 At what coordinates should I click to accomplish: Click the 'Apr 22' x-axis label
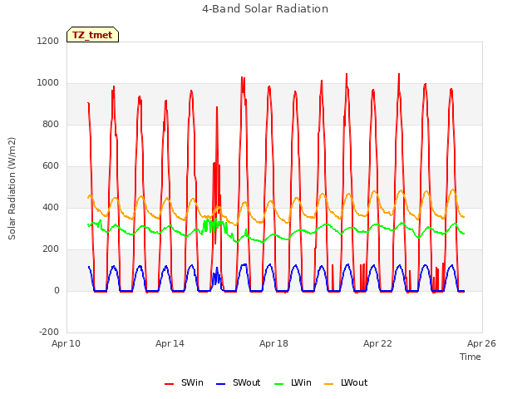click(x=377, y=343)
